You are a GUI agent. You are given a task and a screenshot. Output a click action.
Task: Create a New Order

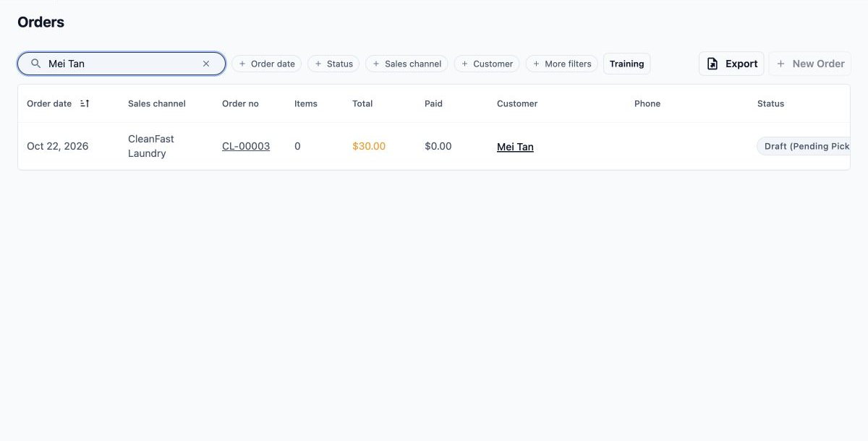point(809,64)
